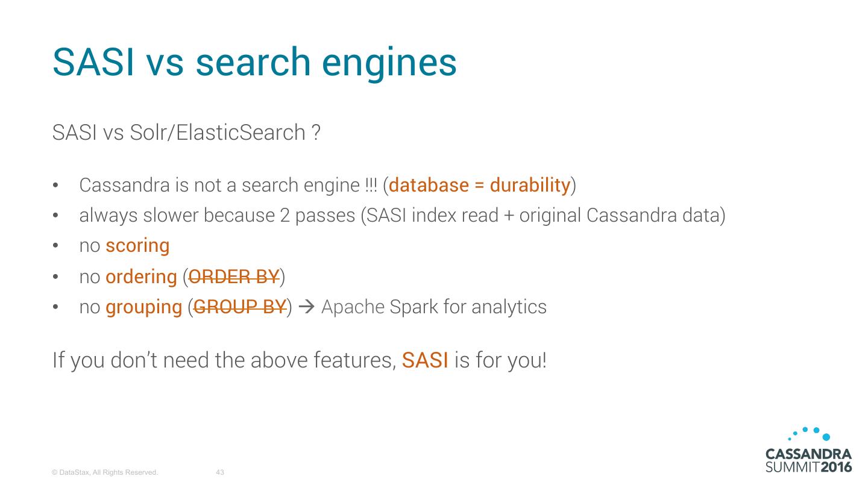Click the orange word 'scoring'
Viewport: 868px width, 488px height.
[137, 246]
